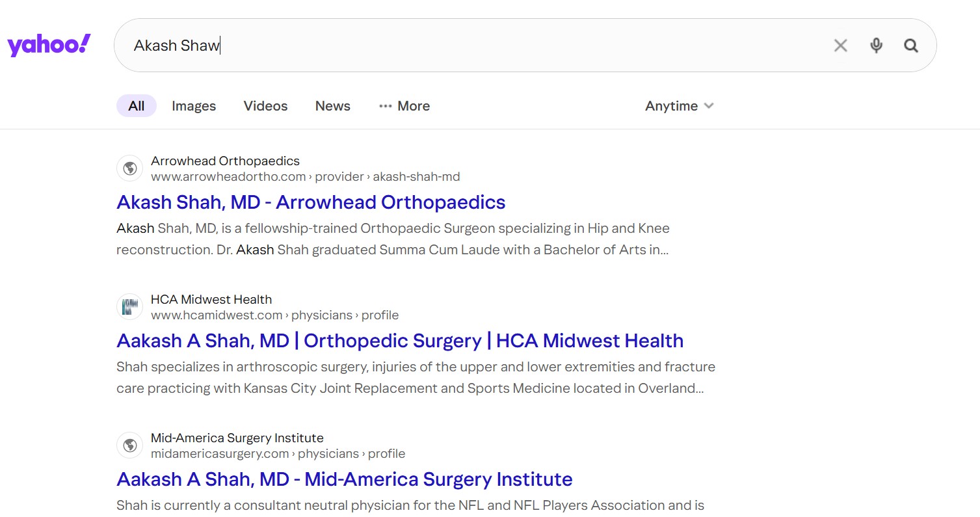Click the Arrowhead Orthopaedics globe favicon
Viewport: 980px width, 517px height.
point(130,168)
